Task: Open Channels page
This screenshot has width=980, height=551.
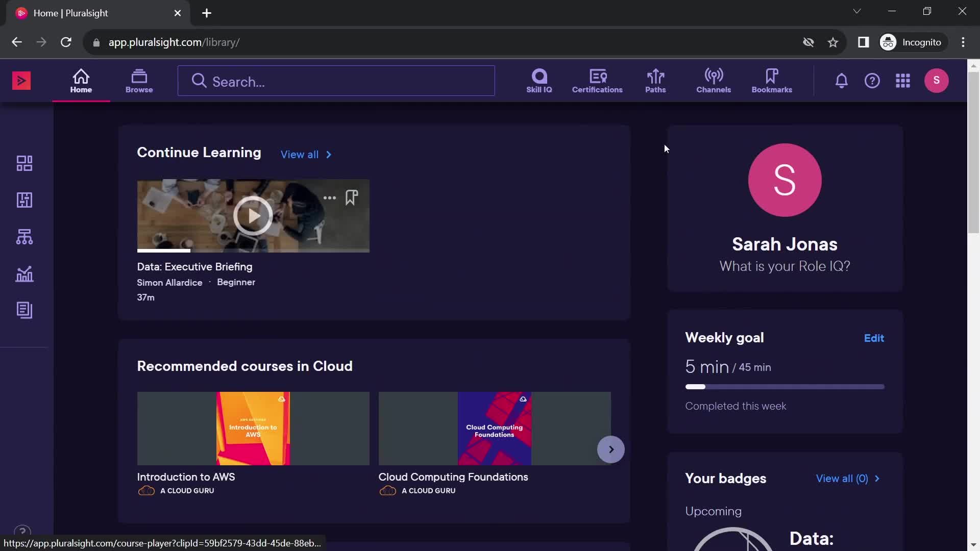Action: [714, 81]
